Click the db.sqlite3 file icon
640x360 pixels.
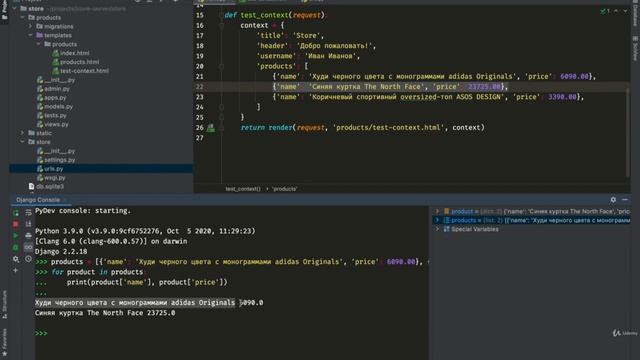[x=31, y=187]
